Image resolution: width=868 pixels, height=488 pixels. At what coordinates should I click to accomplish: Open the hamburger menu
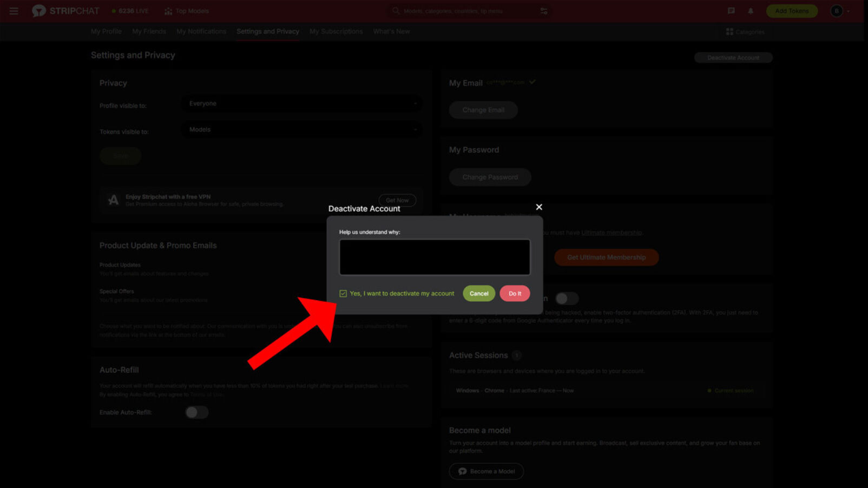click(14, 11)
